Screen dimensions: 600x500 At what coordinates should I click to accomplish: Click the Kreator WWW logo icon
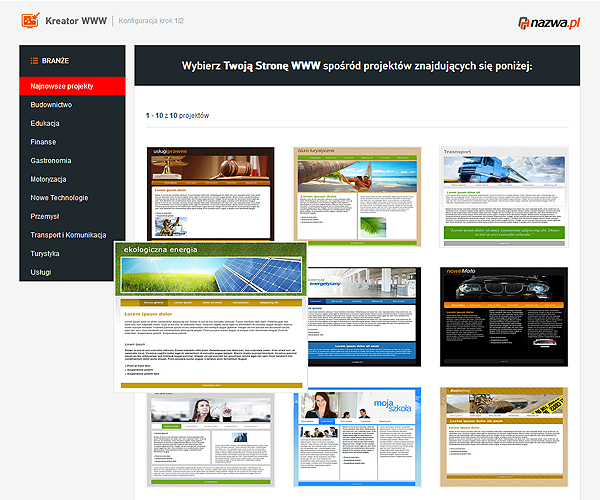pos(30,20)
